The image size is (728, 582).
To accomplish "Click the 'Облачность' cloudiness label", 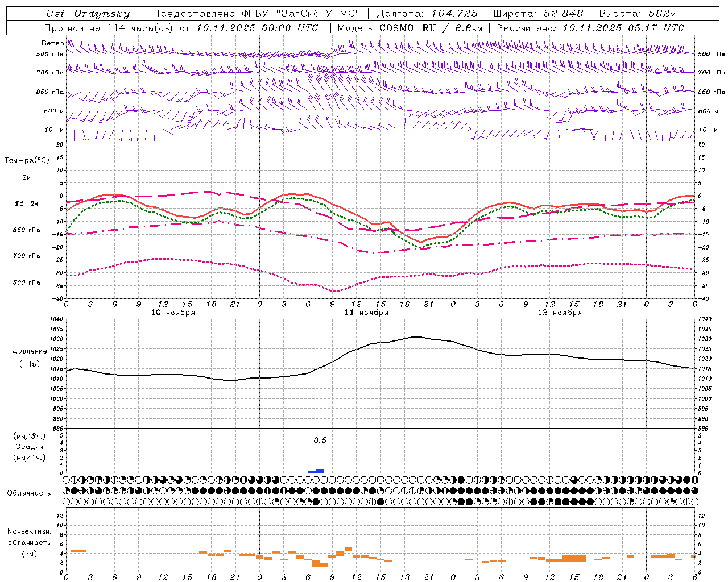I will (x=29, y=493).
